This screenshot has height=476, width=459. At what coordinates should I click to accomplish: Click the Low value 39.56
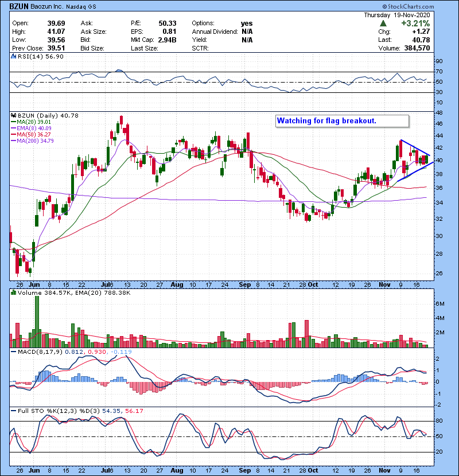56,40
